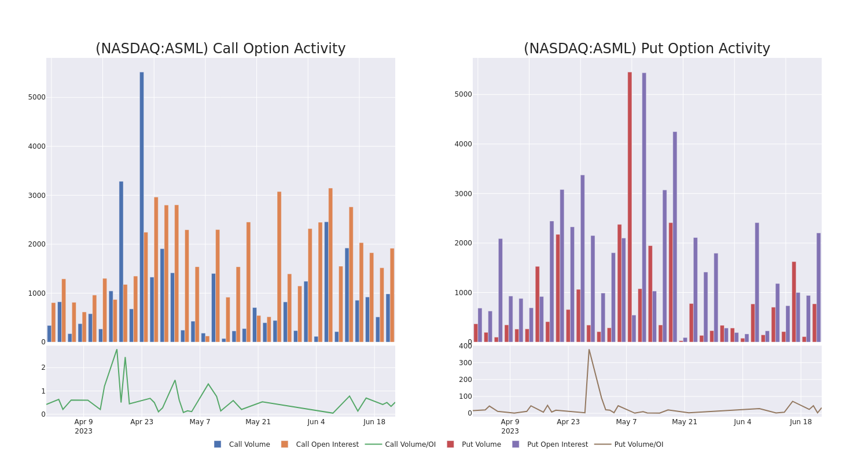Click the 400 label on Put Volume/OI axis
The width and height of the screenshot is (868, 463).
(466, 346)
